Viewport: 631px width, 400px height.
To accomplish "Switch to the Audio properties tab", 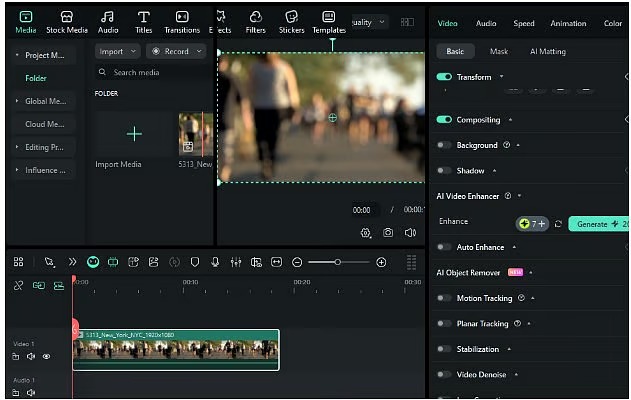I will point(486,23).
